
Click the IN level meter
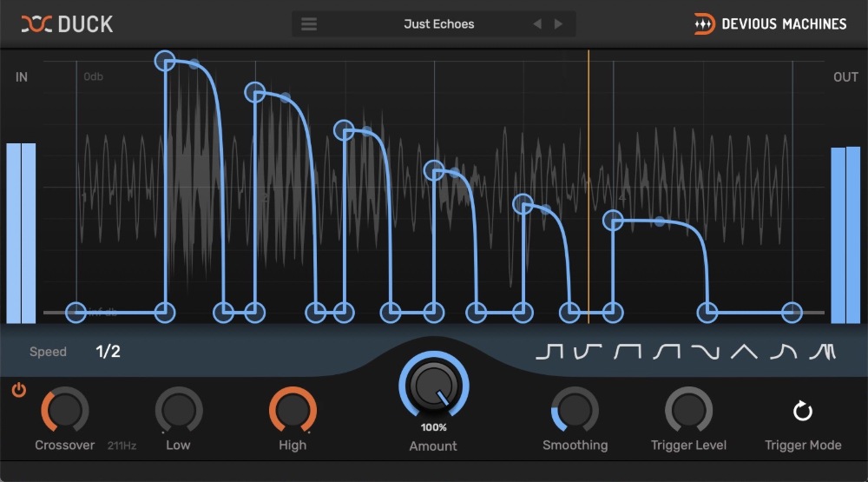coord(21,234)
